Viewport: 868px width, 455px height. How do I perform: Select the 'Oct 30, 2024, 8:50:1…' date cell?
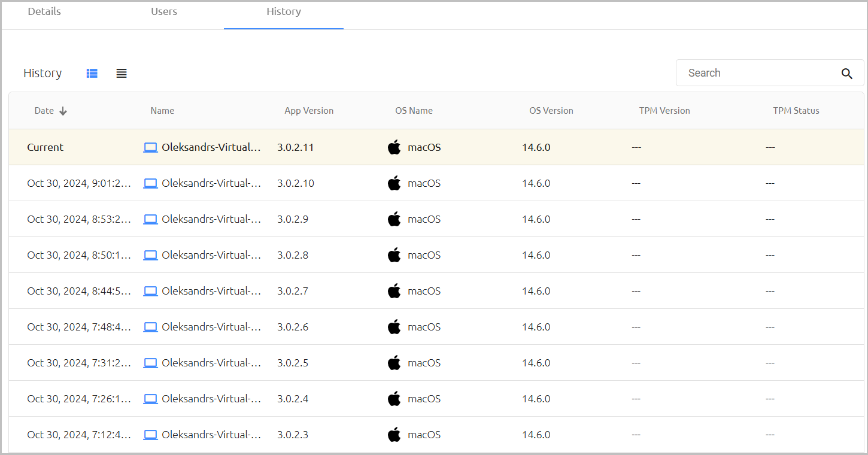(79, 255)
